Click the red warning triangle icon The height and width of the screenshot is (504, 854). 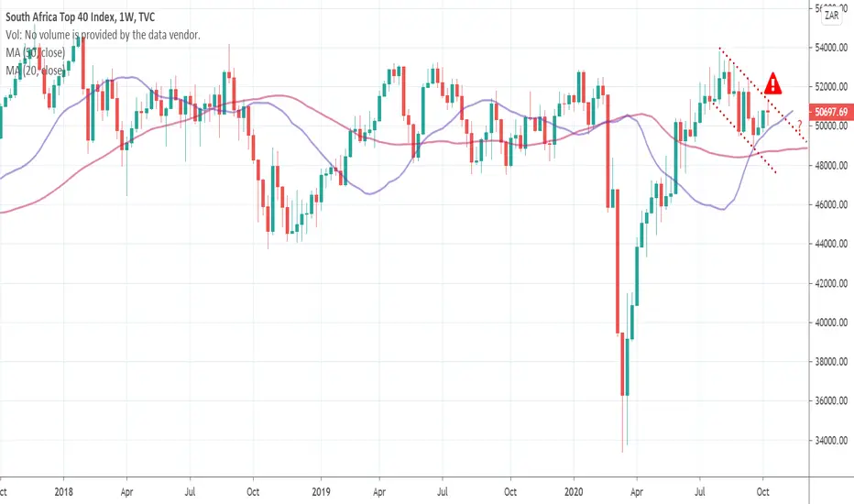point(772,83)
